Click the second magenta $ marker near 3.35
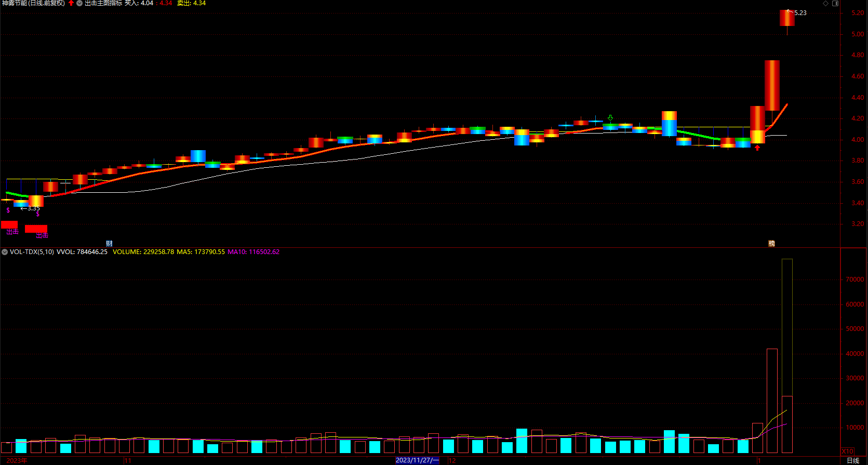Image resolution: width=868 pixels, height=465 pixels. (x=38, y=214)
